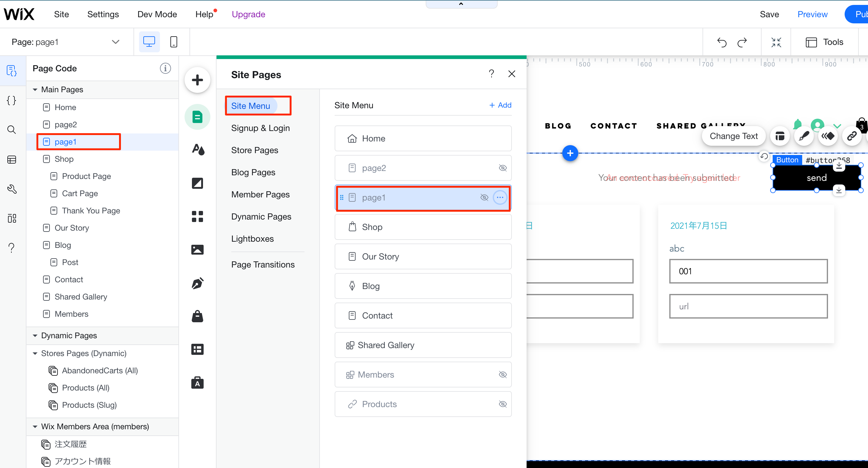Click into the url input field
Image resolution: width=868 pixels, height=468 pixels.
click(x=748, y=306)
